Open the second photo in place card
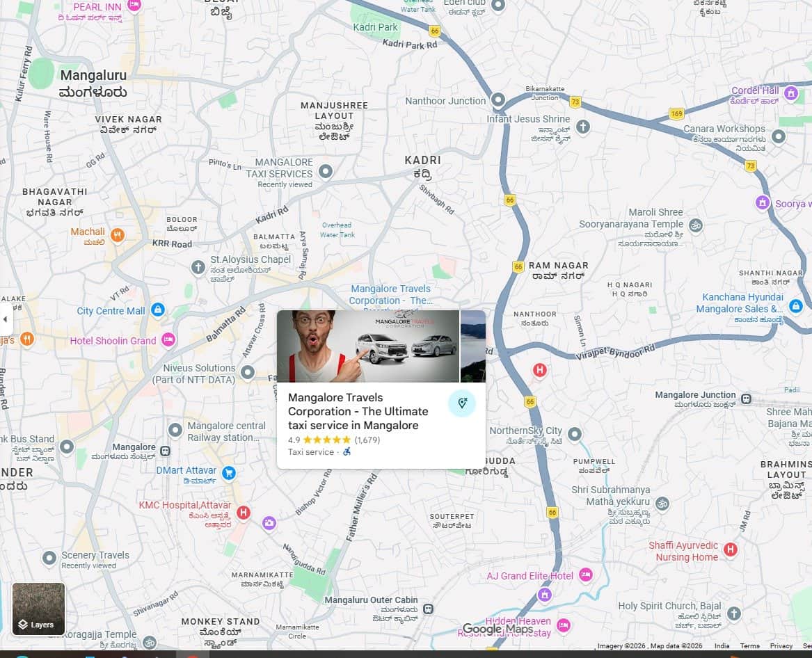The width and height of the screenshot is (812, 658). [473, 346]
